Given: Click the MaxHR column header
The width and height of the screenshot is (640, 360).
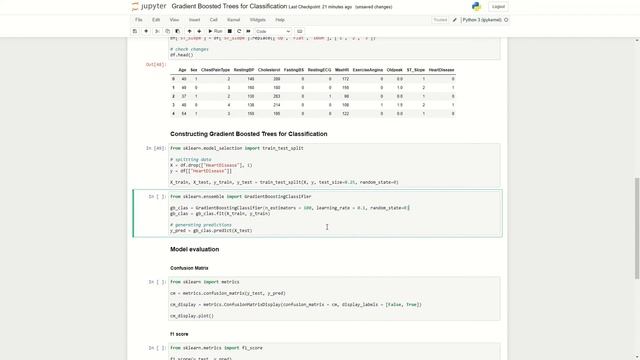Looking at the screenshot, I should tap(342, 70).
